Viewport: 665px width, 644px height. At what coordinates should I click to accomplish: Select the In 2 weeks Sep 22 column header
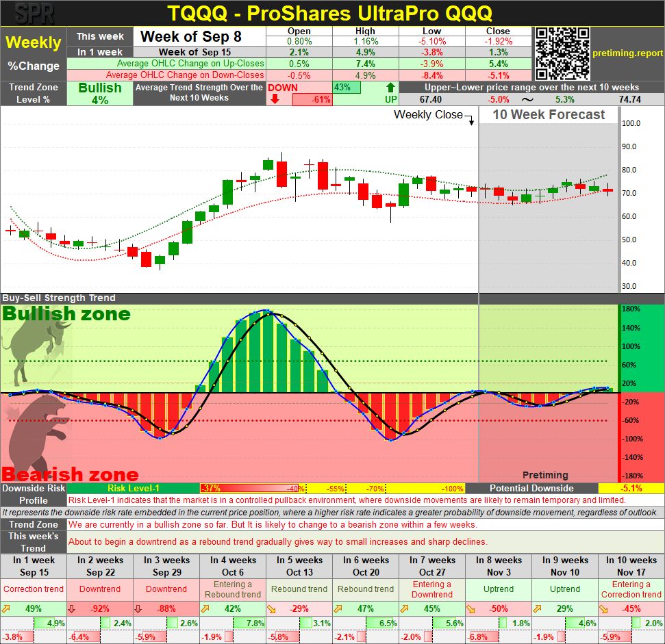pyautogui.click(x=100, y=566)
